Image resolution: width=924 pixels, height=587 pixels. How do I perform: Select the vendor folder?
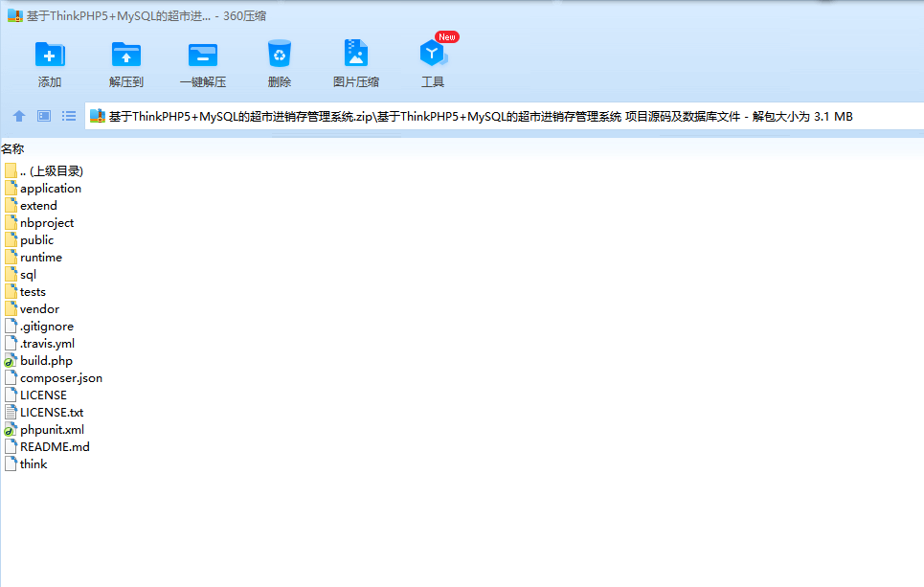coord(32,309)
